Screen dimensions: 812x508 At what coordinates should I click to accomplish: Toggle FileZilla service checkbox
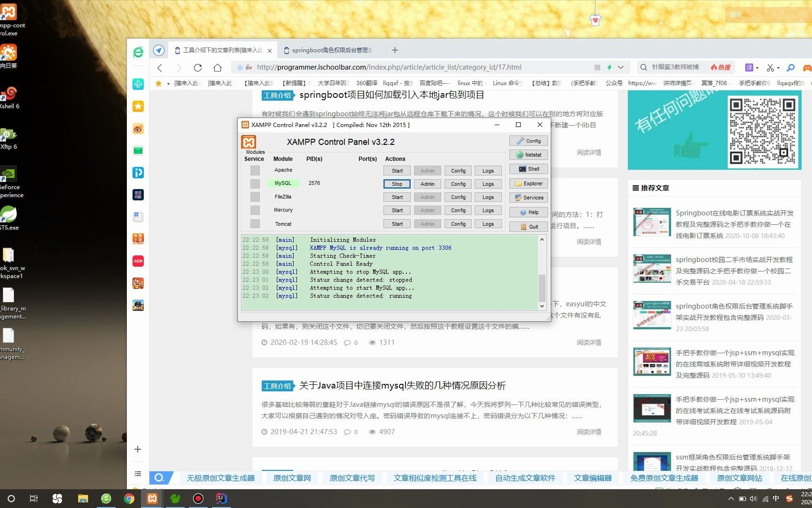pos(255,197)
